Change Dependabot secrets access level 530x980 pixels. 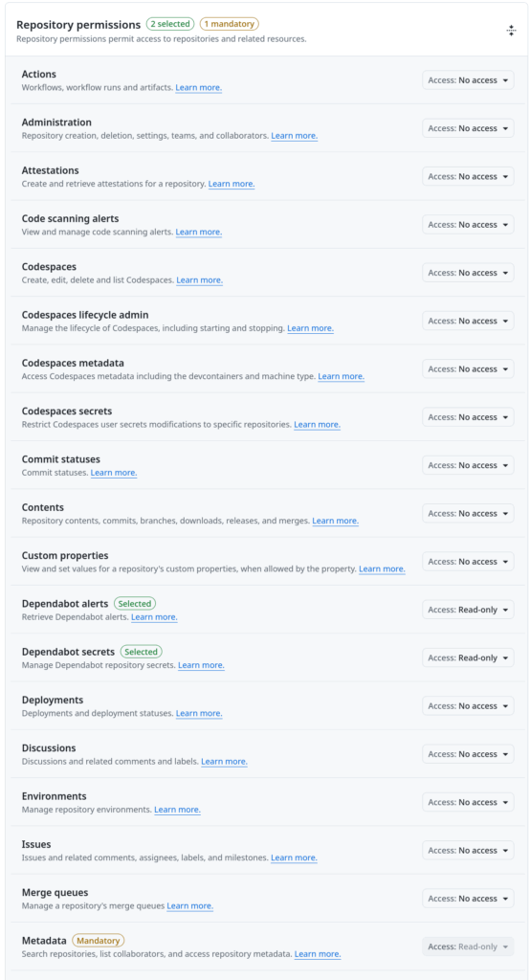coord(468,657)
